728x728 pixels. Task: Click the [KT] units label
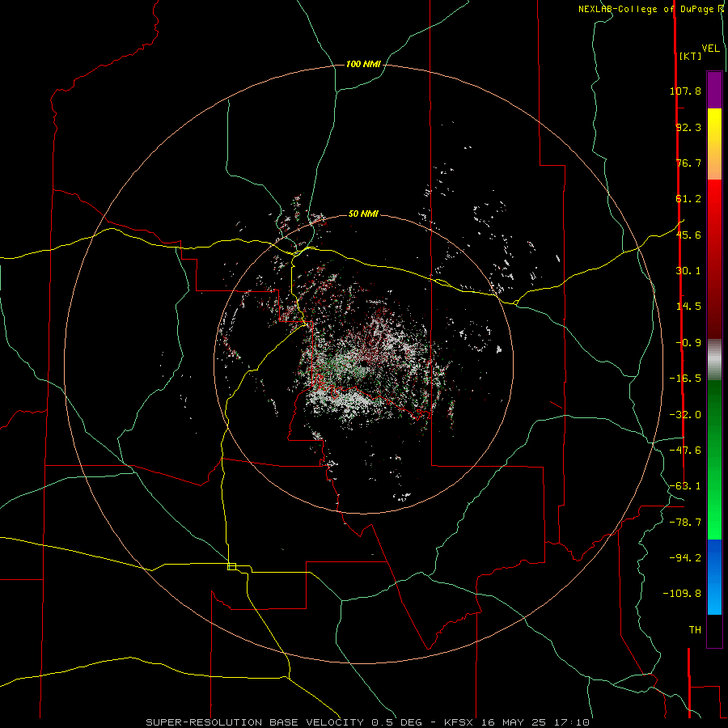pos(690,56)
